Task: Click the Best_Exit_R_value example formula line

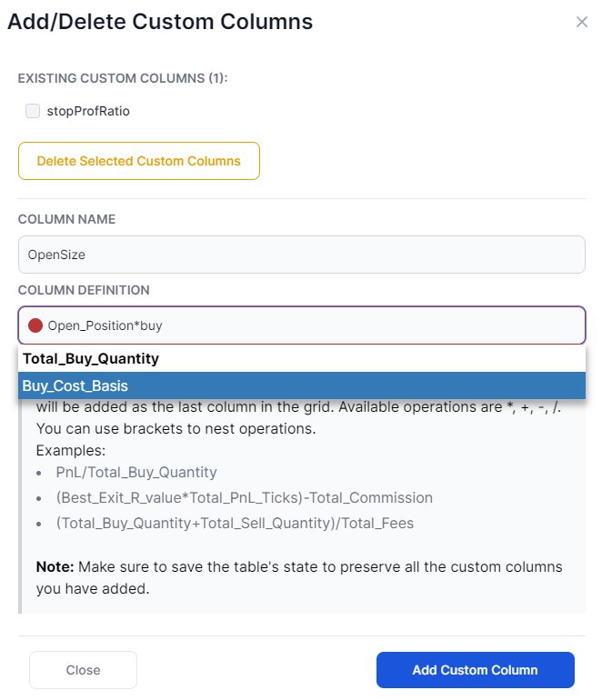Action: pos(245,497)
